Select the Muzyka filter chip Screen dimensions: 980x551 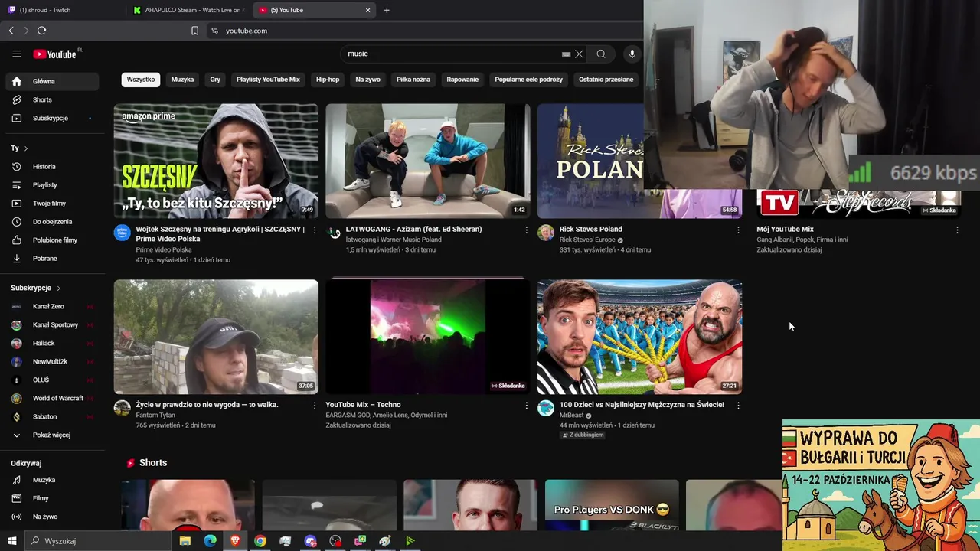pos(182,80)
